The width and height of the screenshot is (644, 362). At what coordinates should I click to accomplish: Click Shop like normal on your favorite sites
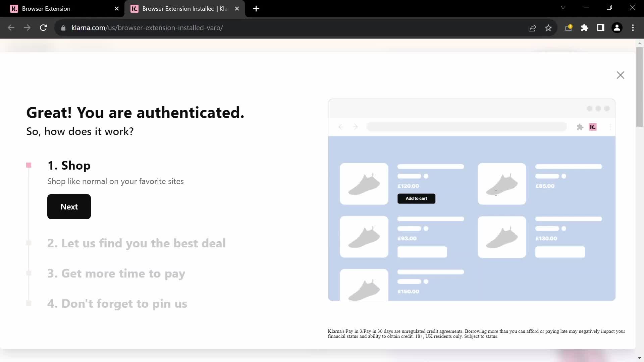coord(115,181)
